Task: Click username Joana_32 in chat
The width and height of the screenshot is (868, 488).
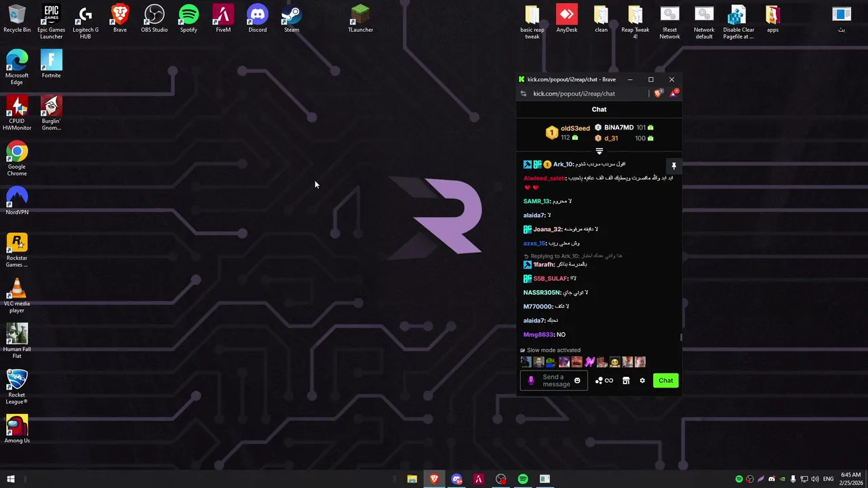Action: click(x=547, y=230)
